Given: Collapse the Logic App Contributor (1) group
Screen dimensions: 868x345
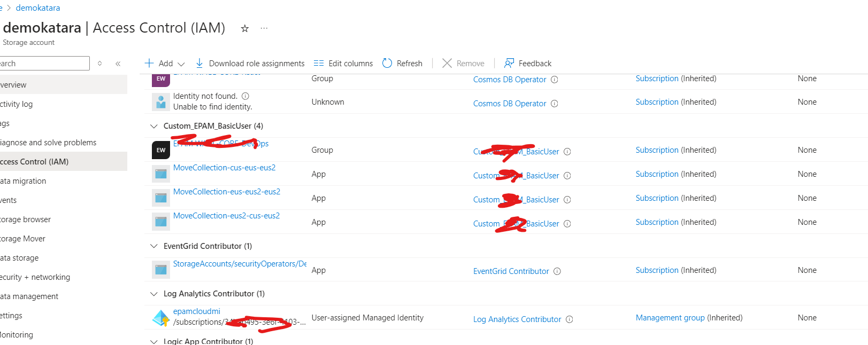Looking at the screenshot, I should click(x=154, y=341).
